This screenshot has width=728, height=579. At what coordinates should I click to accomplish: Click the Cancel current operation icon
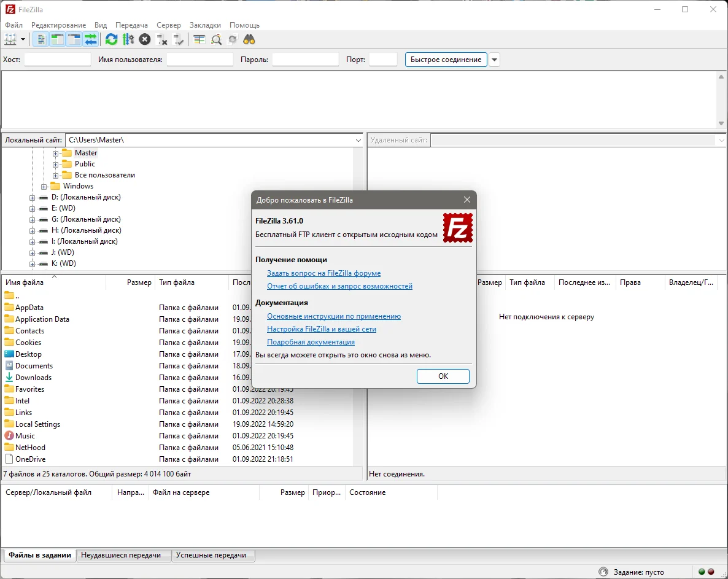point(145,39)
